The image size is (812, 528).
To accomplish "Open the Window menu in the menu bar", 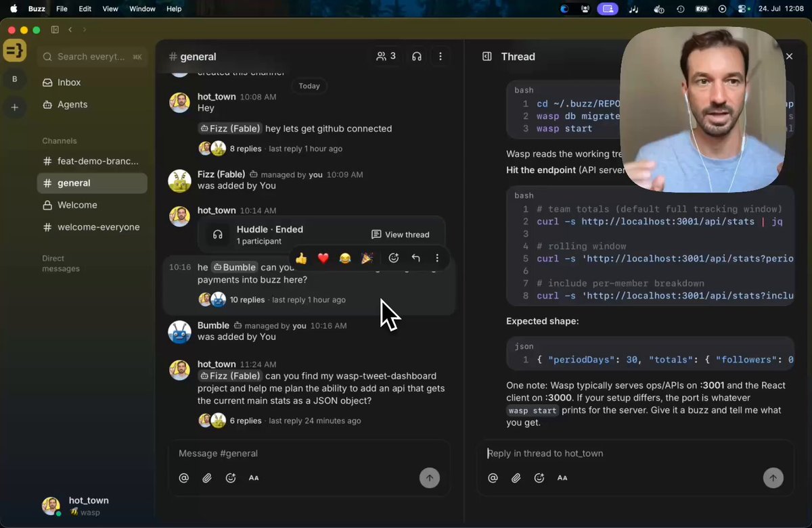I will tap(142, 9).
